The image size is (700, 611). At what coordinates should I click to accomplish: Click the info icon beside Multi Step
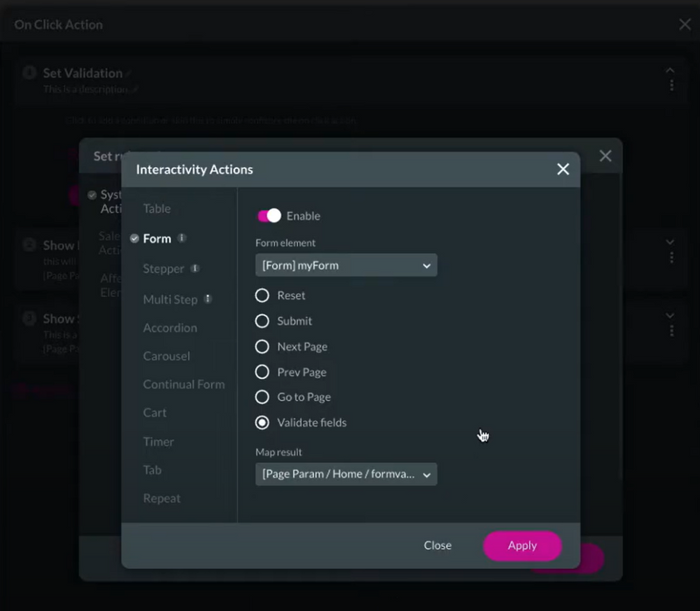pyautogui.click(x=207, y=298)
